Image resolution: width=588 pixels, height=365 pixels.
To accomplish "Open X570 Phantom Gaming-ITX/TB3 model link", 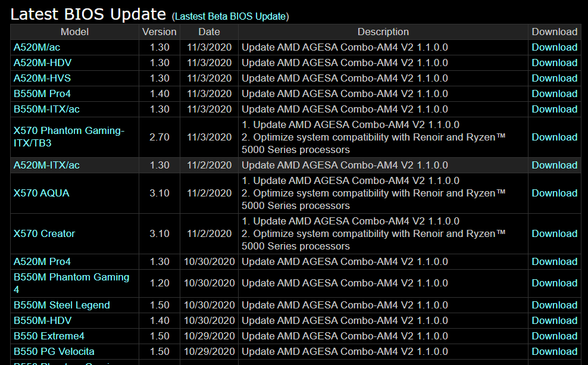I will [69, 137].
